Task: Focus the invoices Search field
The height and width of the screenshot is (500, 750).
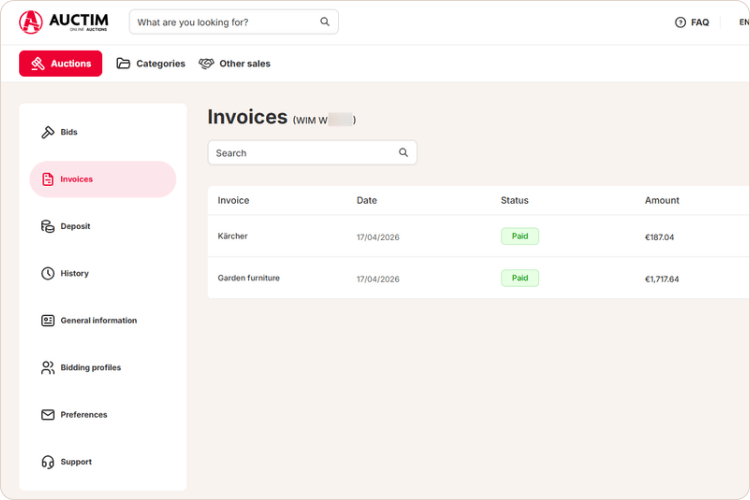Action: click(x=312, y=153)
